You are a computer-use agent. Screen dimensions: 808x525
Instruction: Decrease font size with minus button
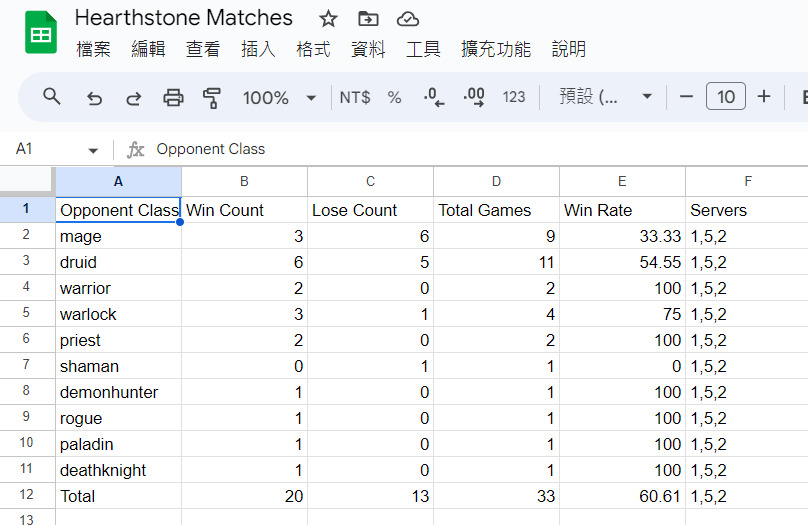pyautogui.click(x=686, y=96)
